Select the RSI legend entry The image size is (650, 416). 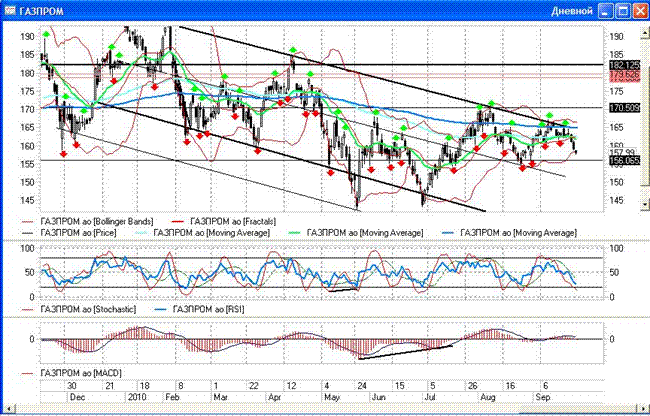199,309
